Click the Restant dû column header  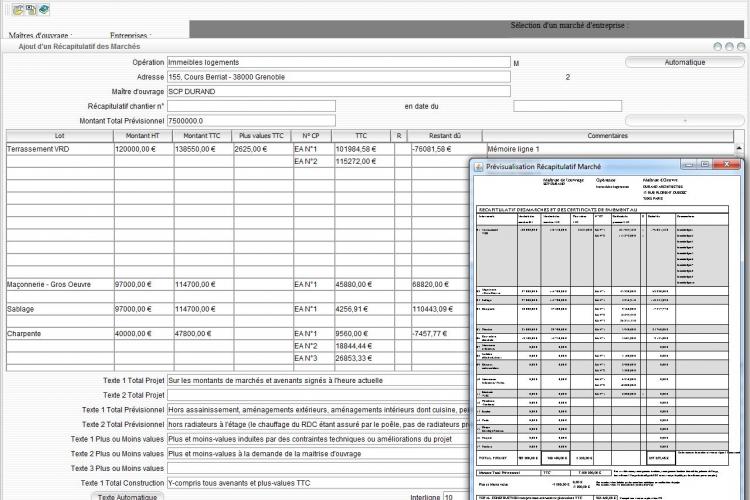[x=445, y=136]
